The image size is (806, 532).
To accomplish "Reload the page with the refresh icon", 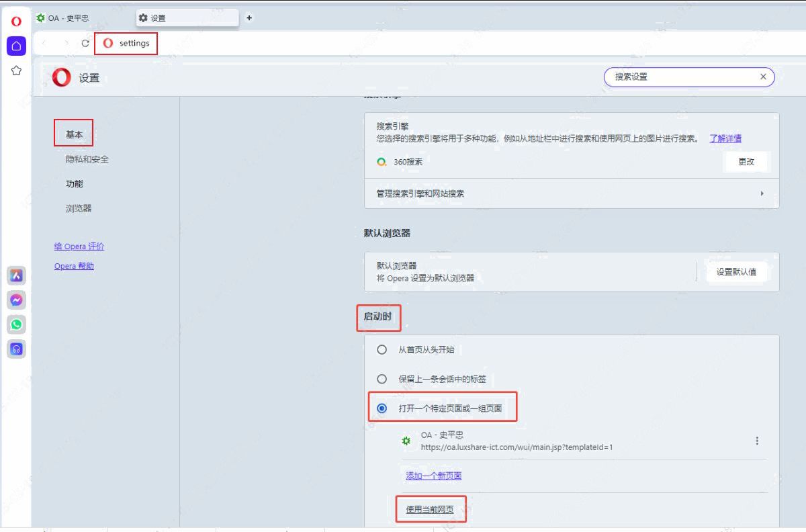I will pyautogui.click(x=85, y=44).
